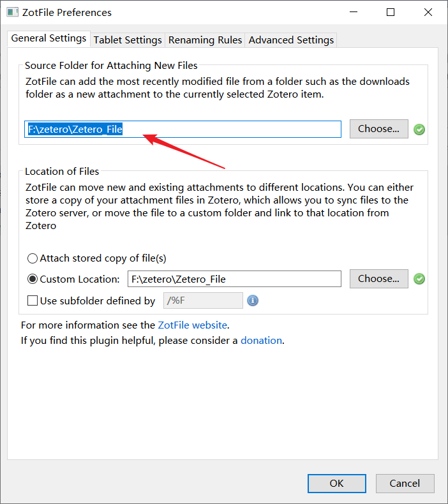
Task: Click green checkmark beside source folder path
Action: [x=419, y=130]
